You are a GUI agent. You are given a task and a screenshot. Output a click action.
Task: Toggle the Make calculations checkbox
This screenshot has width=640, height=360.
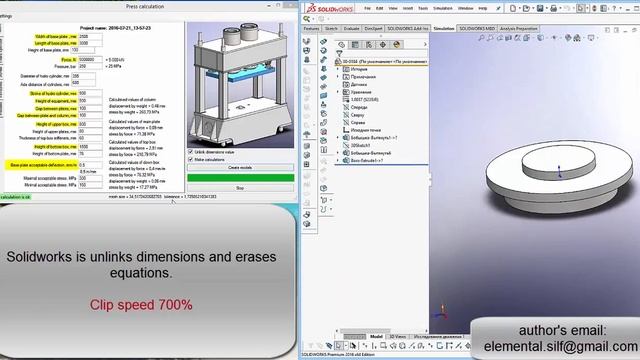click(x=190, y=159)
